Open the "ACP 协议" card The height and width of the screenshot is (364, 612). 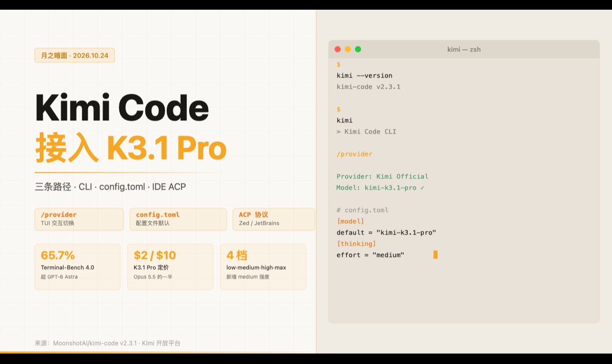tap(274, 219)
